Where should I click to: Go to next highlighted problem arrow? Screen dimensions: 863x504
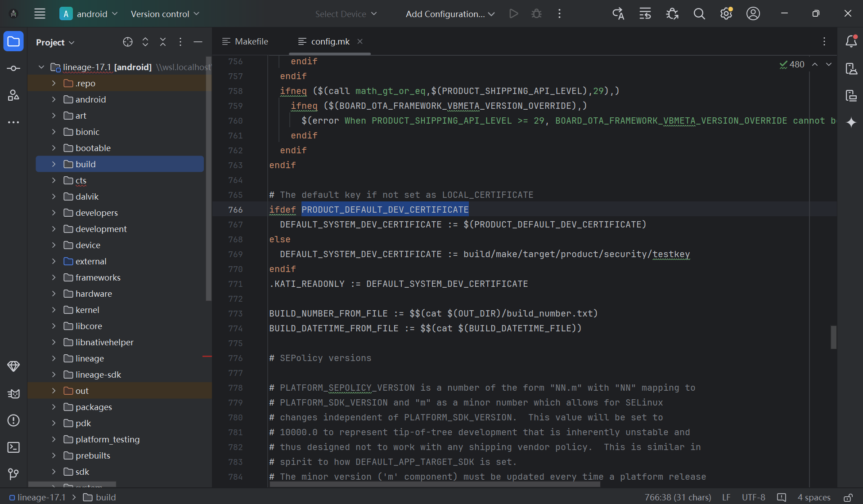829,64
